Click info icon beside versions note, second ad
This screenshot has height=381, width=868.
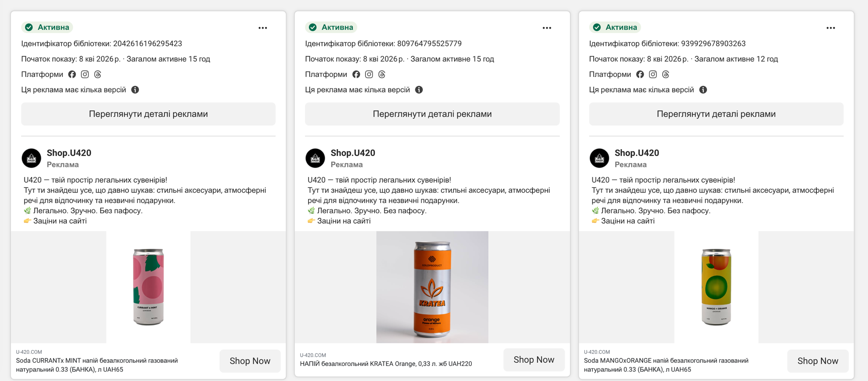[419, 90]
